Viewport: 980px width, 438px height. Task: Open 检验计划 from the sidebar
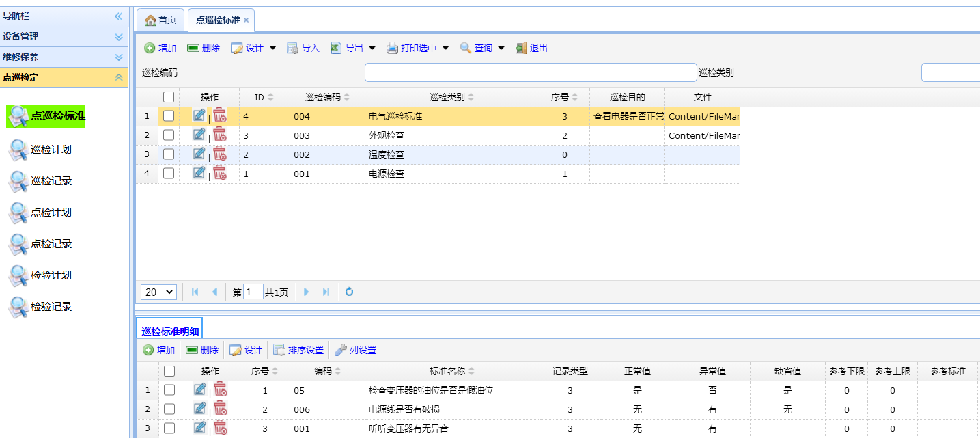click(x=51, y=275)
